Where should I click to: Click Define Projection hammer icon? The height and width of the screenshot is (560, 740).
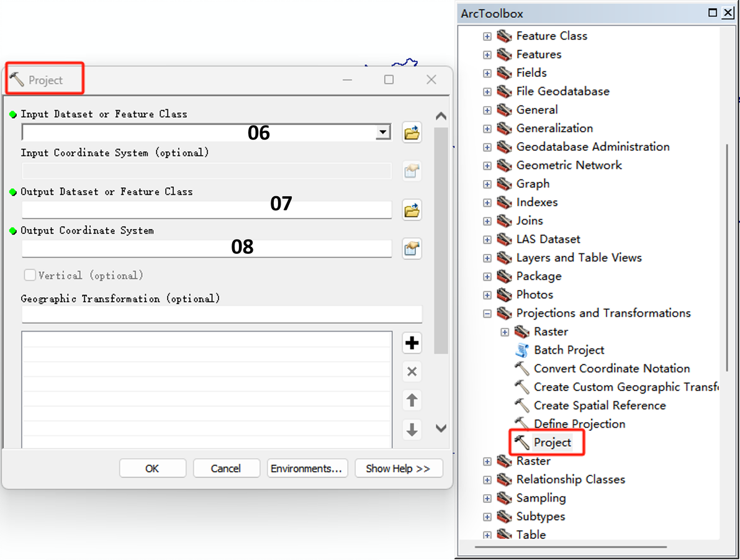pos(521,423)
